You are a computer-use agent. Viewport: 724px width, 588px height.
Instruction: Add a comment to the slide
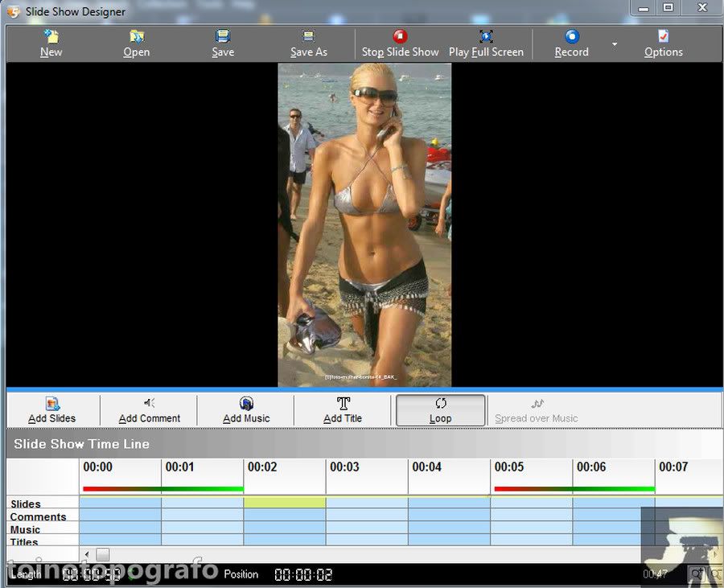coord(150,410)
